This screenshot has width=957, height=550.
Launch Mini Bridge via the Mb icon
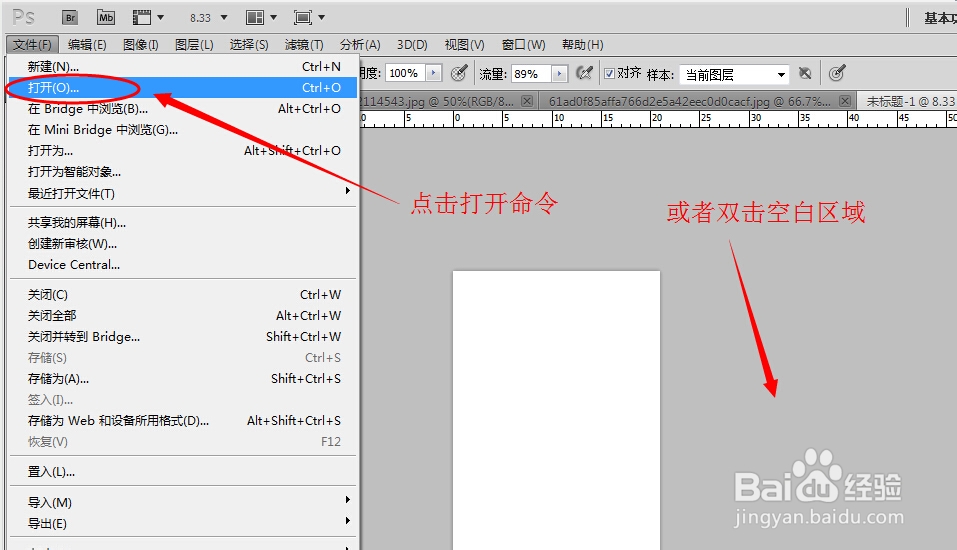pyautogui.click(x=106, y=17)
